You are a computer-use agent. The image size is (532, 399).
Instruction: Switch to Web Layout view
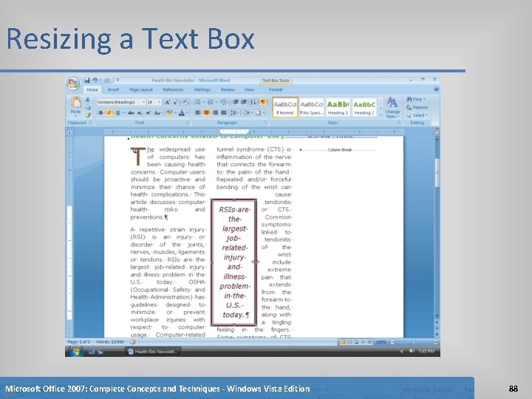point(356,342)
